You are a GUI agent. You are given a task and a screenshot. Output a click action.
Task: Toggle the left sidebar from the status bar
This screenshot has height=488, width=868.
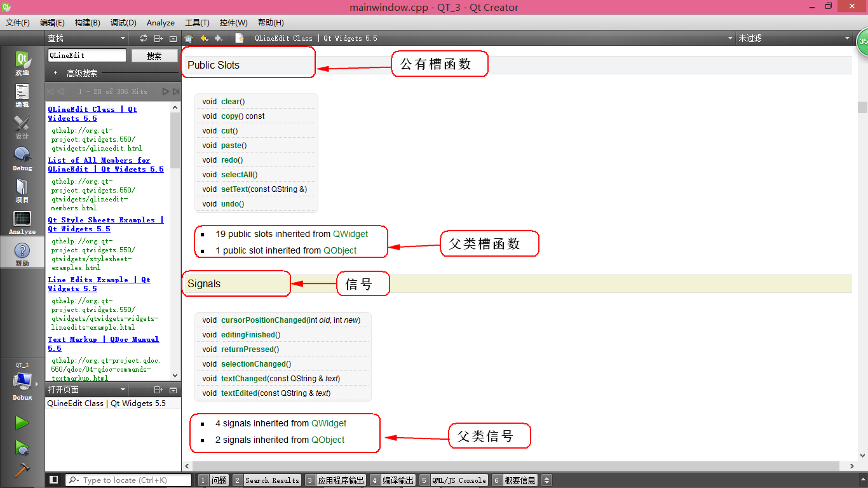(54, 480)
